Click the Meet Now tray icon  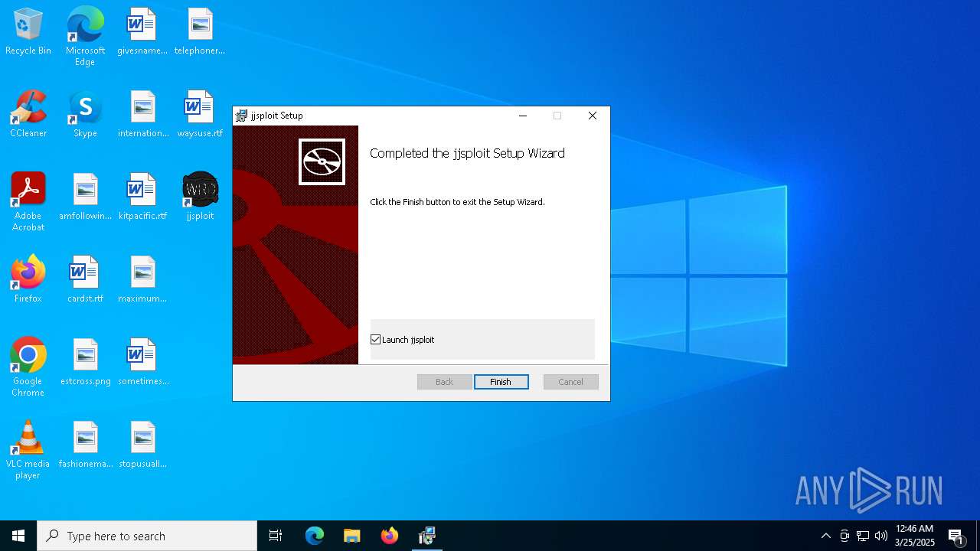pos(844,536)
